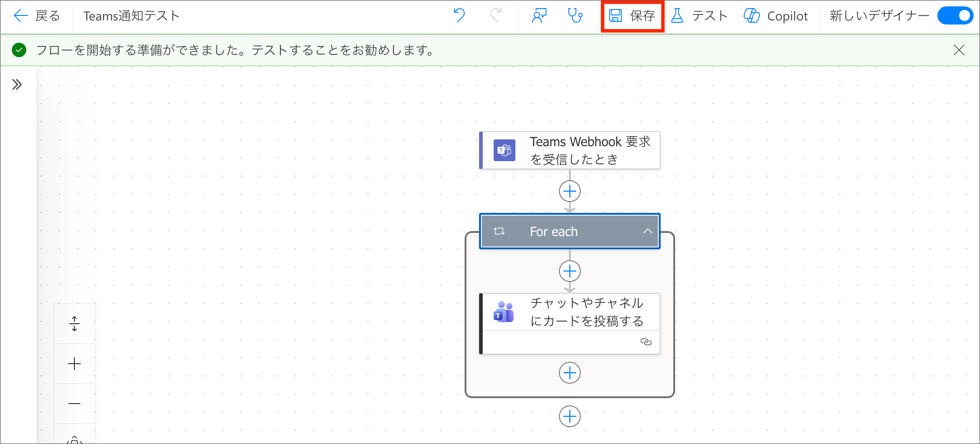The image size is (980, 444).
Task: Click the connection link icon on Teams action
Action: click(x=646, y=342)
